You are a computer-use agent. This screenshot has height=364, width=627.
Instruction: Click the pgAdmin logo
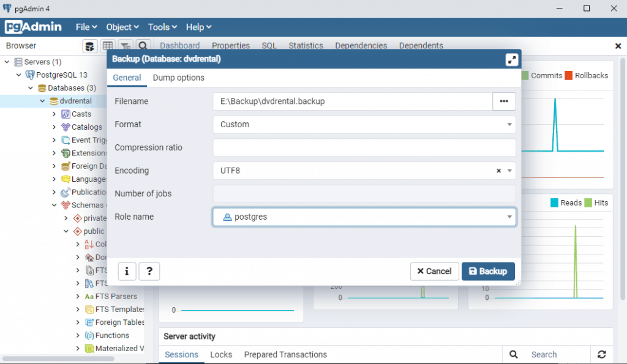33,26
